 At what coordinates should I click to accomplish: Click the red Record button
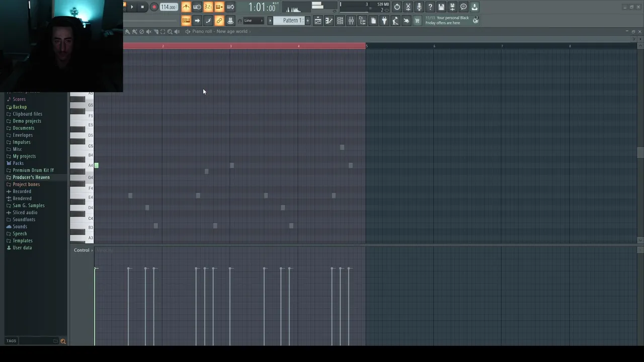pos(154,7)
